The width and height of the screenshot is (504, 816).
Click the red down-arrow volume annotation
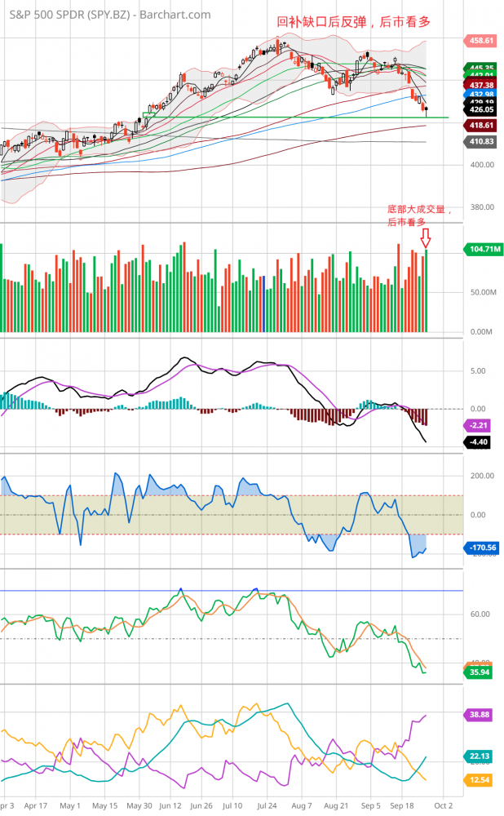[425, 238]
